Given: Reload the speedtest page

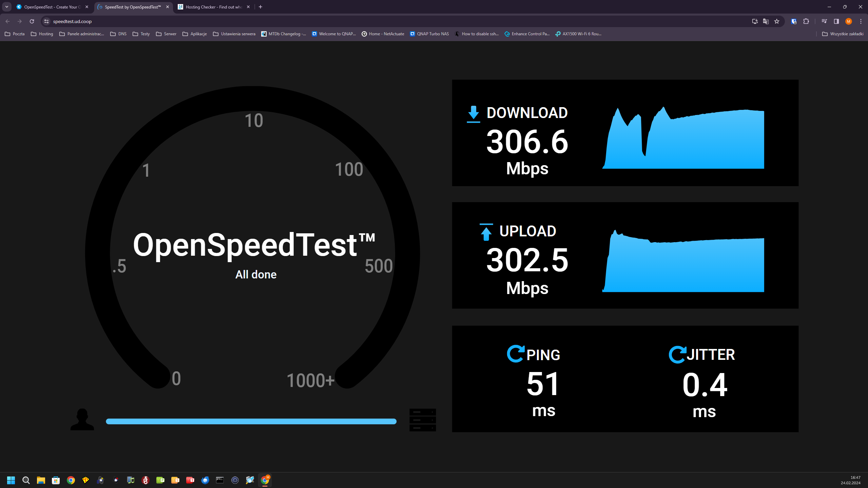Looking at the screenshot, I should [x=32, y=21].
